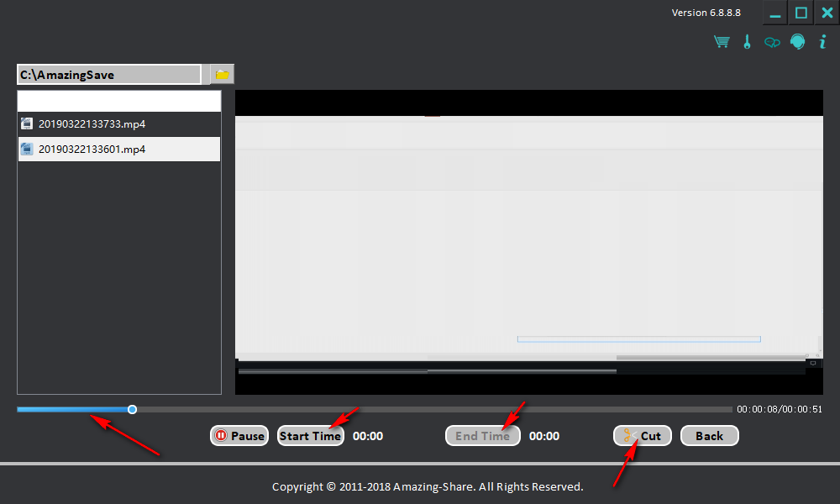This screenshot has width=840, height=504.
Task: Cut the selected video segment
Action: (643, 436)
